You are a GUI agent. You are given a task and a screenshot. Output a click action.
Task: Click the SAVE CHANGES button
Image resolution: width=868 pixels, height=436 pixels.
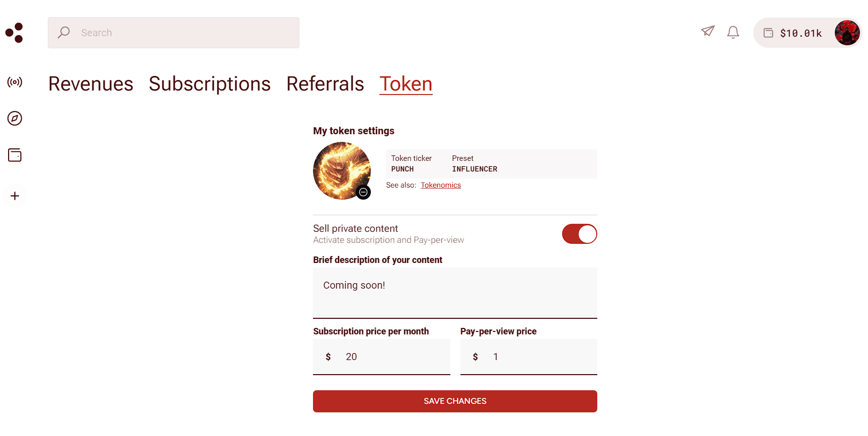455,401
